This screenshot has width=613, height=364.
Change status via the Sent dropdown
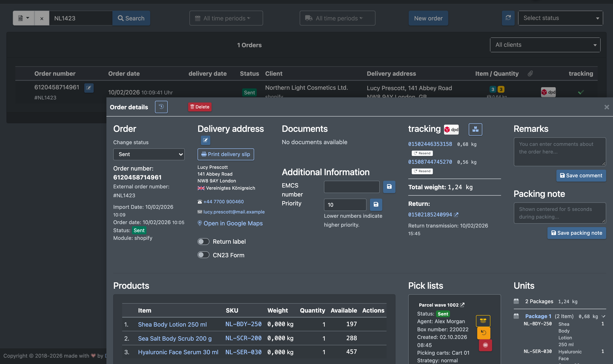coord(149,154)
